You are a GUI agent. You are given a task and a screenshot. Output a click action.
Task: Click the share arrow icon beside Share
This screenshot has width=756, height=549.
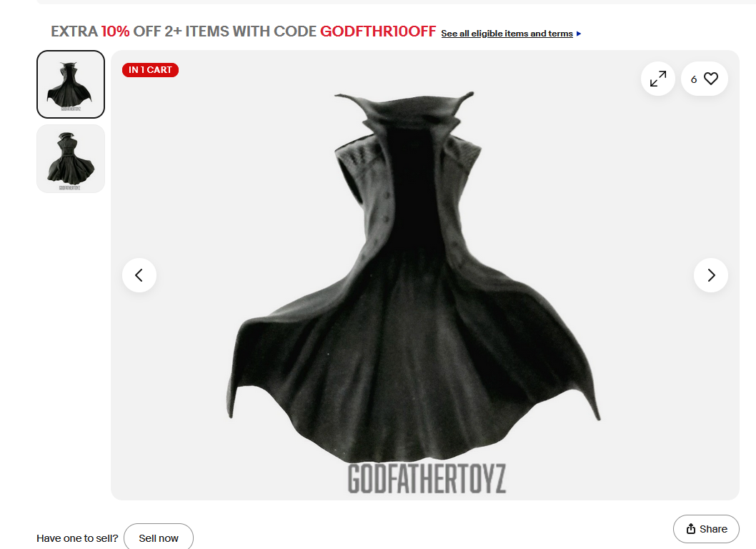(x=691, y=529)
